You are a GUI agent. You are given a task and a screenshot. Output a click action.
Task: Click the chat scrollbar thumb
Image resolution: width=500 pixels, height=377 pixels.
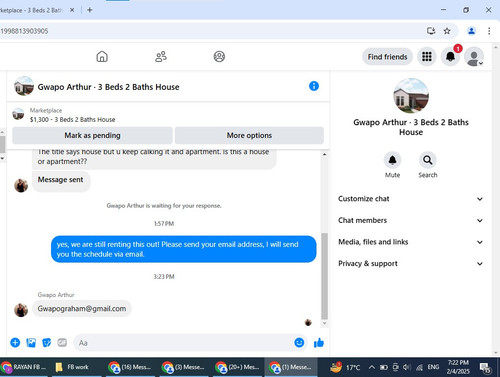pos(324,276)
